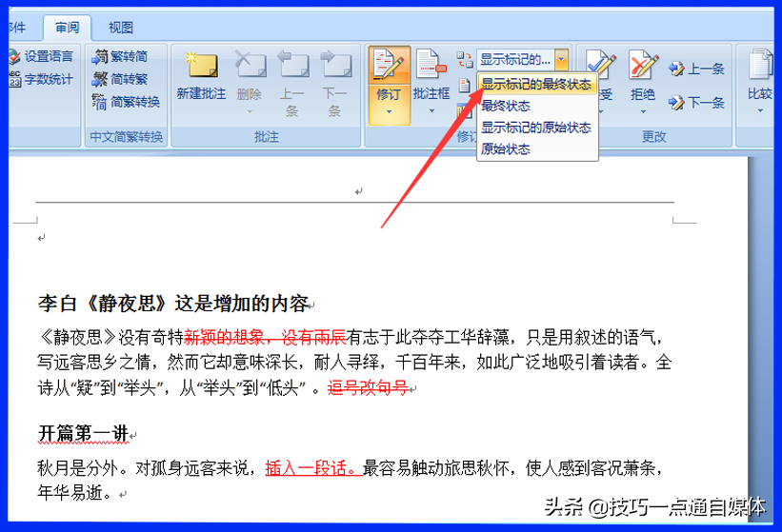Expand the 拒绝 dropdown arrow

pos(643,111)
